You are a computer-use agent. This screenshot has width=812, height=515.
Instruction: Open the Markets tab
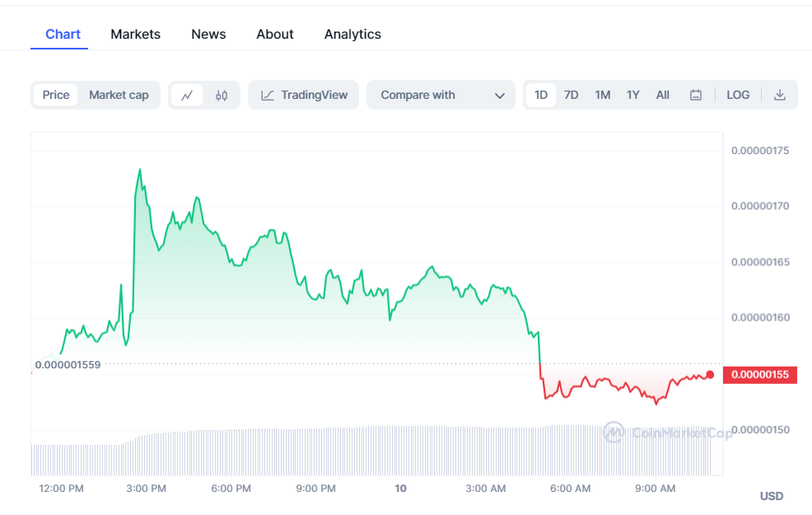(x=135, y=35)
